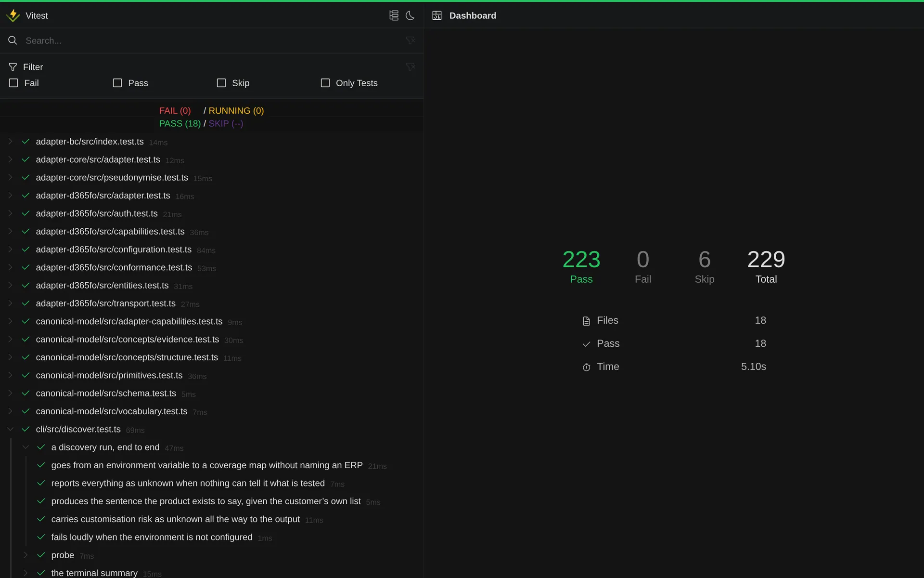Screen dimensions: 924x578
Task: Click the search magnifier icon
Action: tap(13, 40)
